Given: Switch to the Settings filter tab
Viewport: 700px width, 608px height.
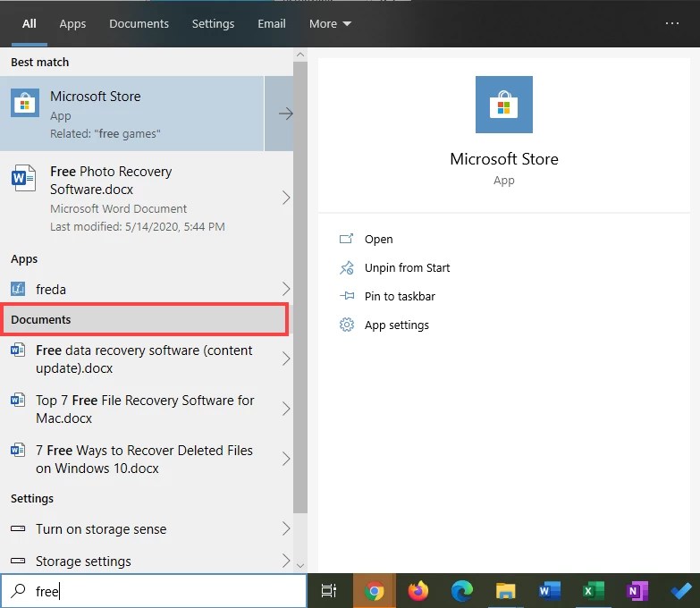Looking at the screenshot, I should pyautogui.click(x=213, y=23).
